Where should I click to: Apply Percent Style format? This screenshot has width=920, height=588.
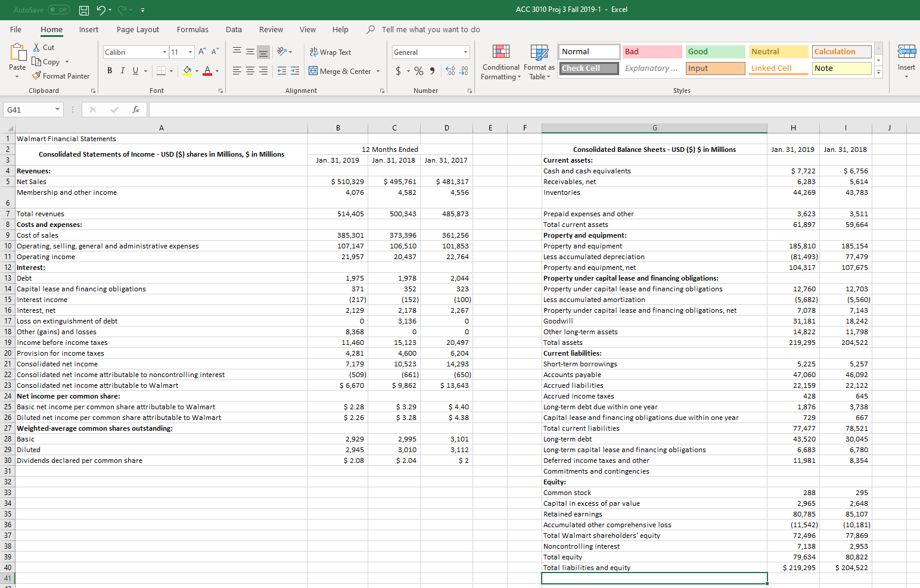click(x=419, y=71)
